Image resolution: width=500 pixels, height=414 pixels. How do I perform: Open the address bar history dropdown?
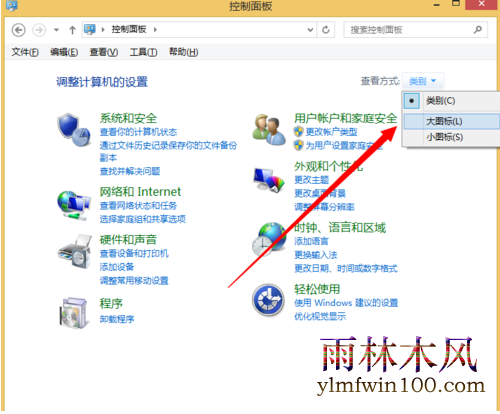[310, 30]
